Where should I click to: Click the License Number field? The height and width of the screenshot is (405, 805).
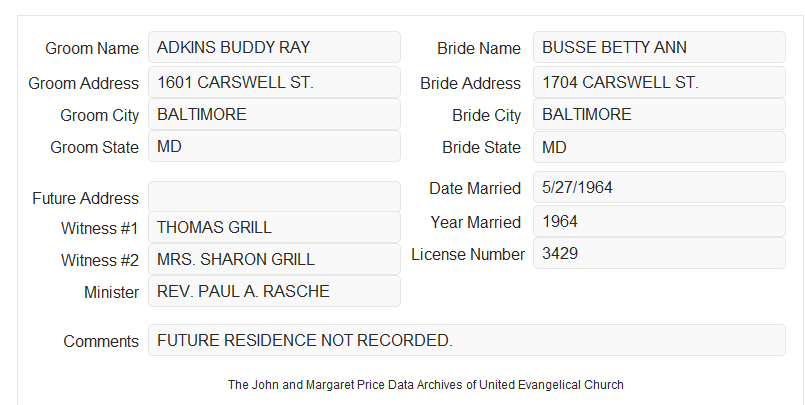pyautogui.click(x=659, y=253)
